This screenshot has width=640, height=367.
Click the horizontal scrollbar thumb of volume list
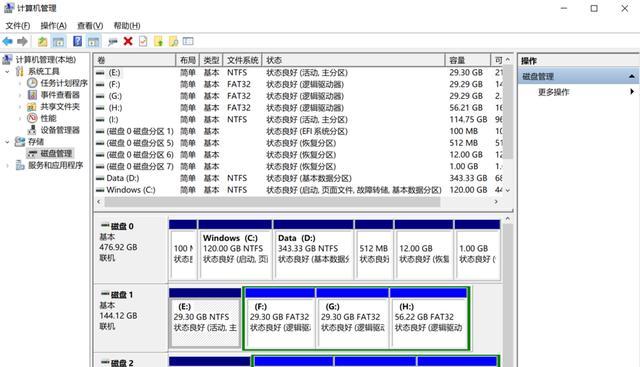pos(272,202)
